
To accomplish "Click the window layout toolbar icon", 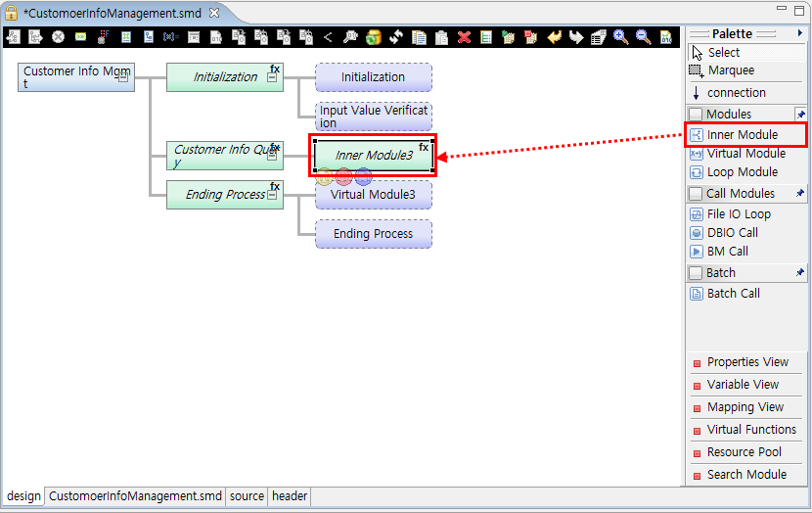I will (194, 37).
